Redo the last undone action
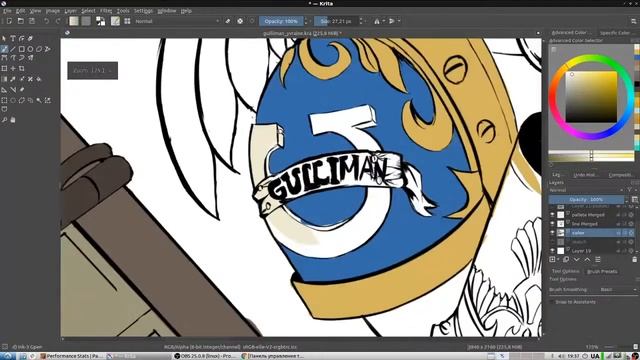Viewport: 640px width, 360px height. point(58,21)
